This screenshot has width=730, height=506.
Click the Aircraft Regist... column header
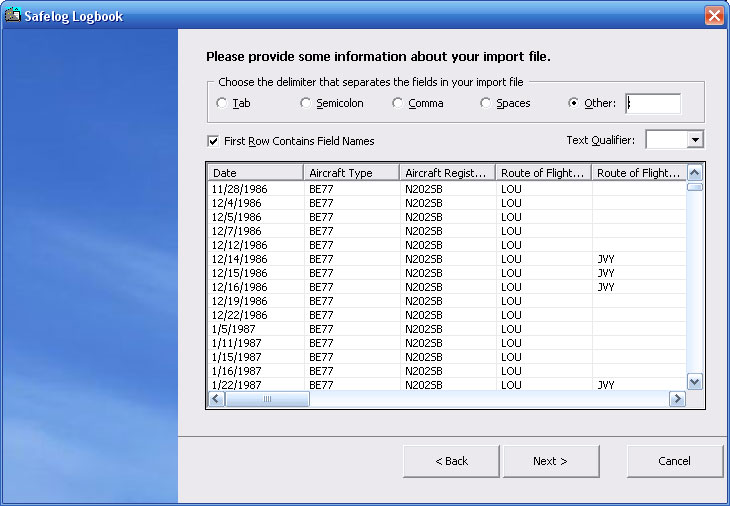click(x=447, y=173)
